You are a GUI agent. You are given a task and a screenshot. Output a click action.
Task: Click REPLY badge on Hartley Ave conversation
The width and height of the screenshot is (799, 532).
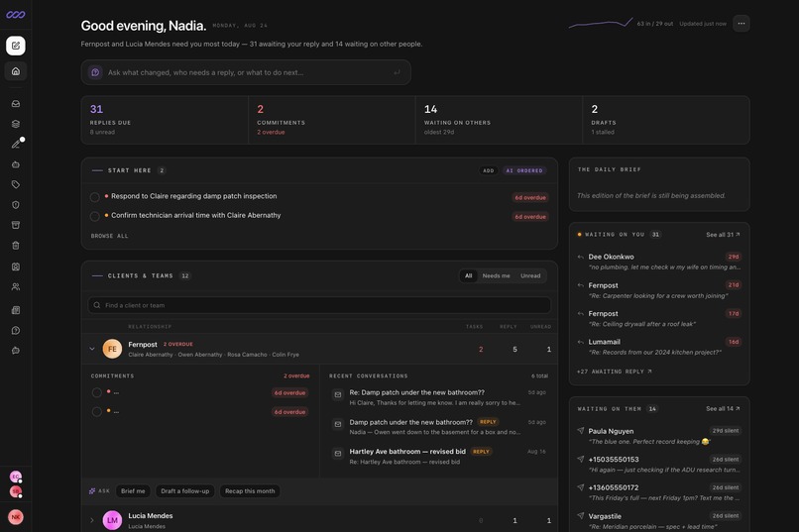(x=481, y=452)
